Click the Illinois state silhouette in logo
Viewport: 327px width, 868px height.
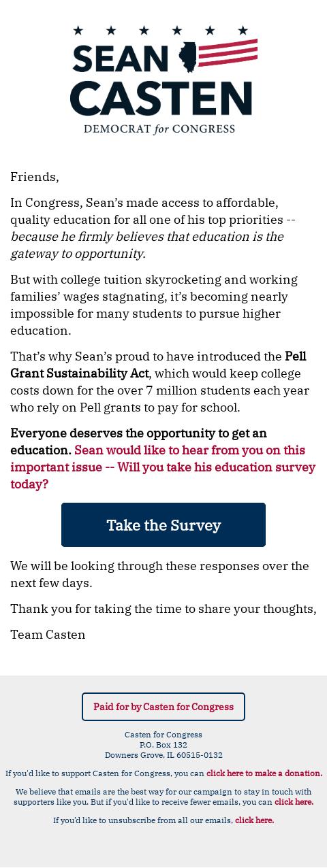(x=187, y=57)
